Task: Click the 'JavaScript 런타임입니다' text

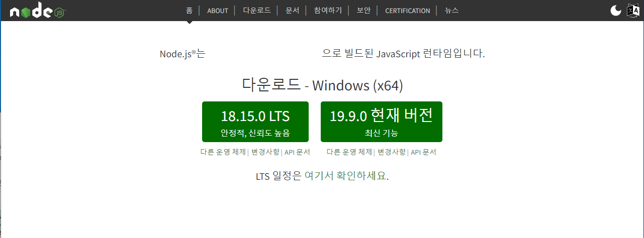Action: click(x=430, y=53)
